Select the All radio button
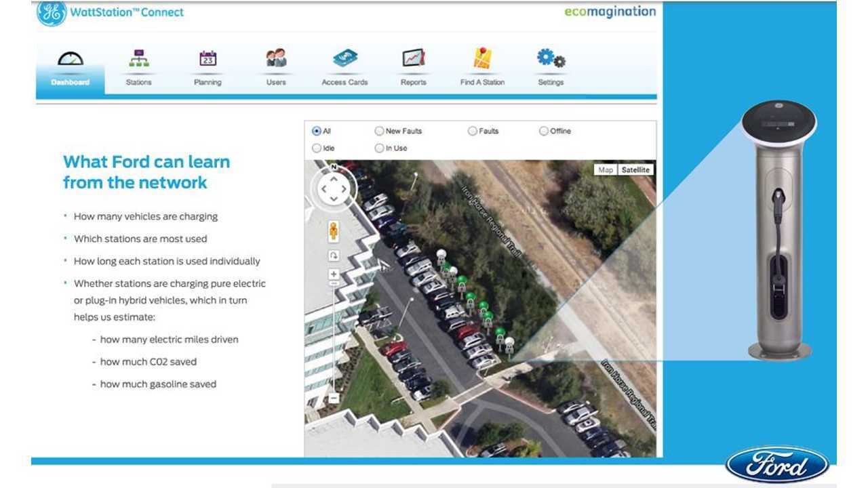This screenshot has width=868, height=488. pos(317,131)
